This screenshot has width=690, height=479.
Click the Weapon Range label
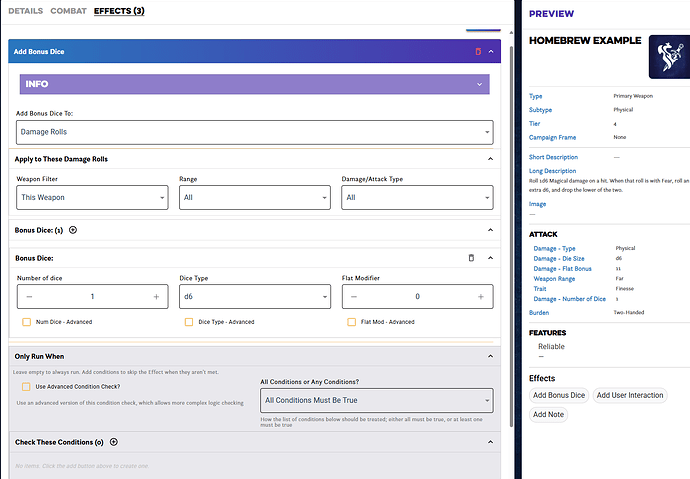pos(554,279)
